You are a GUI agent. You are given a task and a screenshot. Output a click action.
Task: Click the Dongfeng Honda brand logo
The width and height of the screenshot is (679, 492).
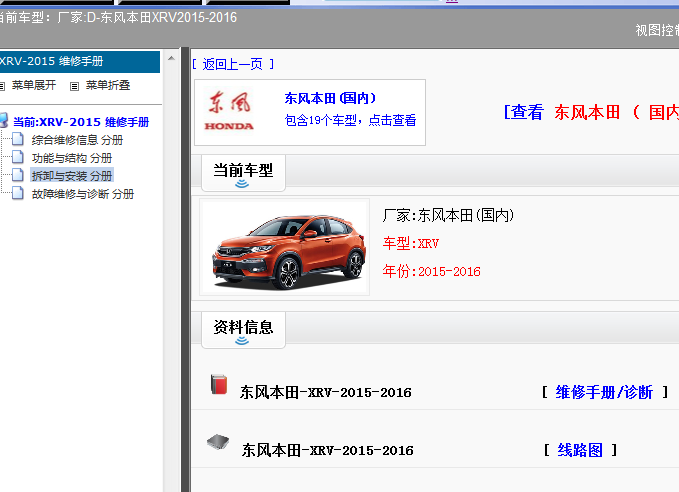coord(229,111)
